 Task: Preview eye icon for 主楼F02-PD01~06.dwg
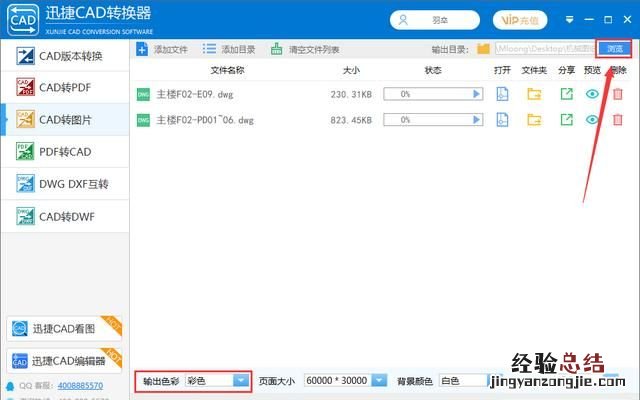tap(592, 120)
